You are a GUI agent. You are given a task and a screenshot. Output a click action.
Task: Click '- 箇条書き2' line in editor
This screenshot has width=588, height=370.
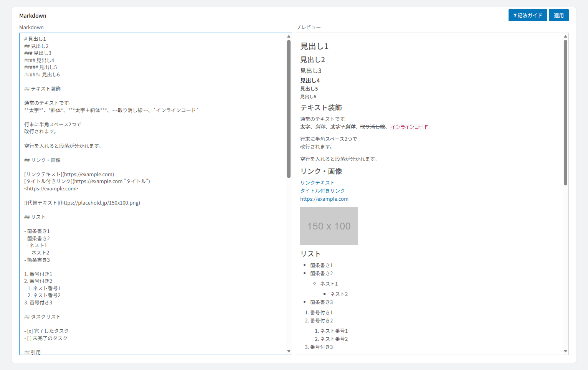[37, 238]
